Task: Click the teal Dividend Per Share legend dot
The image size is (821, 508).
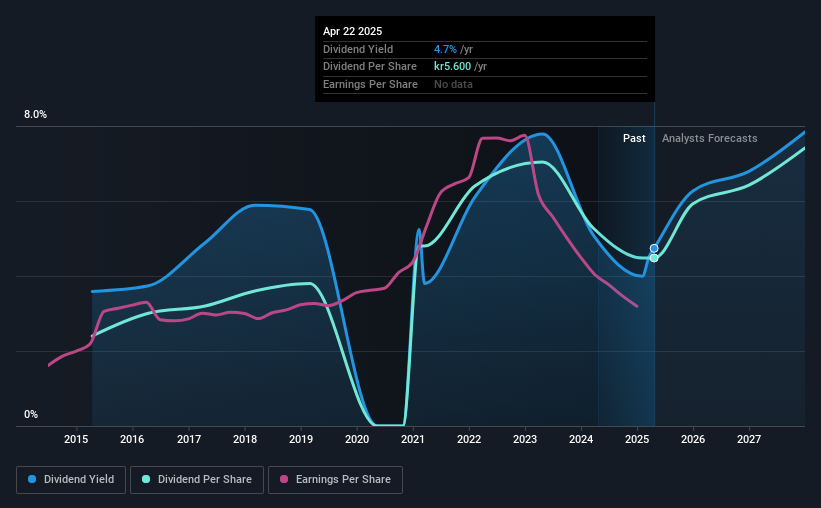Action: [x=146, y=479]
